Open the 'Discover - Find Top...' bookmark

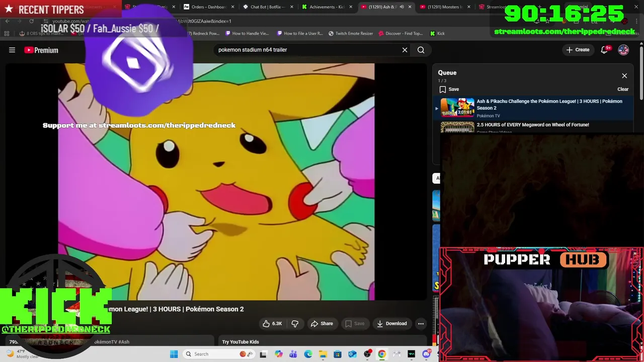coord(400,33)
